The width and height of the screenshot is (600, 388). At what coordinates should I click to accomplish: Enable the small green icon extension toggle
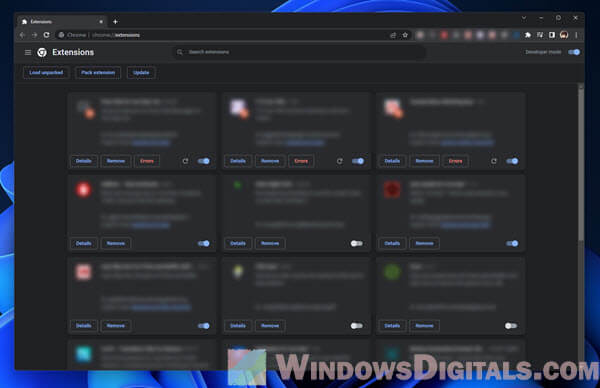click(357, 243)
